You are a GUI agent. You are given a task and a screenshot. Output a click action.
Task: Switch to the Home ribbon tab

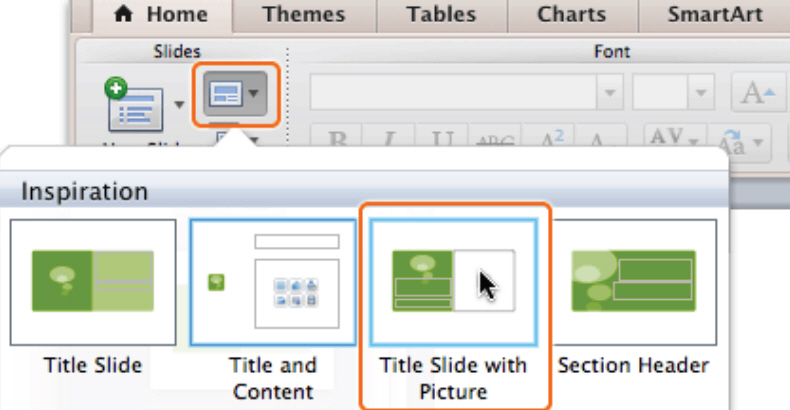click(162, 15)
